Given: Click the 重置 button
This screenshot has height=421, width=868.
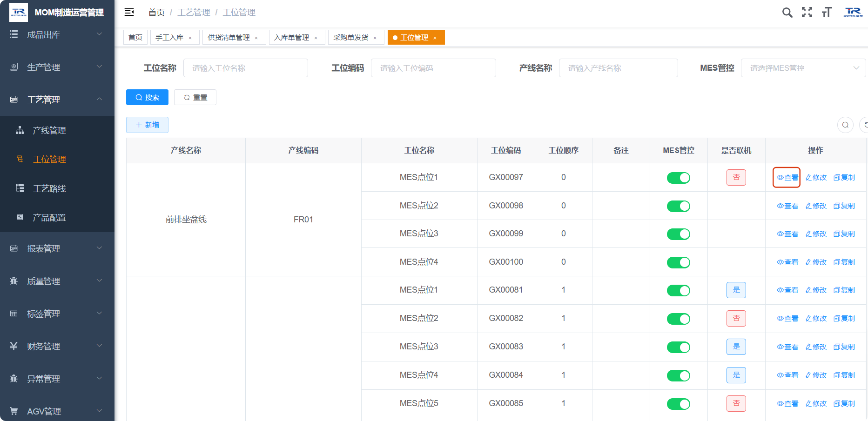Looking at the screenshot, I should point(195,97).
